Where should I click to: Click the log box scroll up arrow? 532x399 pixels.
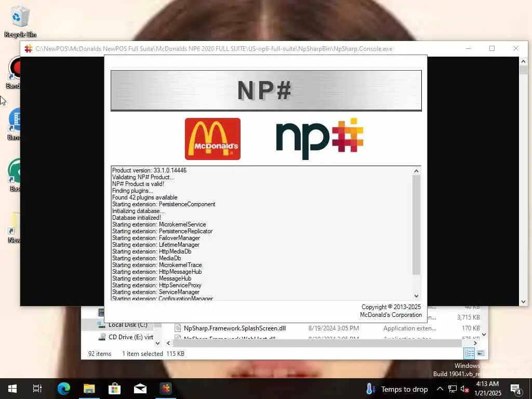pyautogui.click(x=416, y=171)
